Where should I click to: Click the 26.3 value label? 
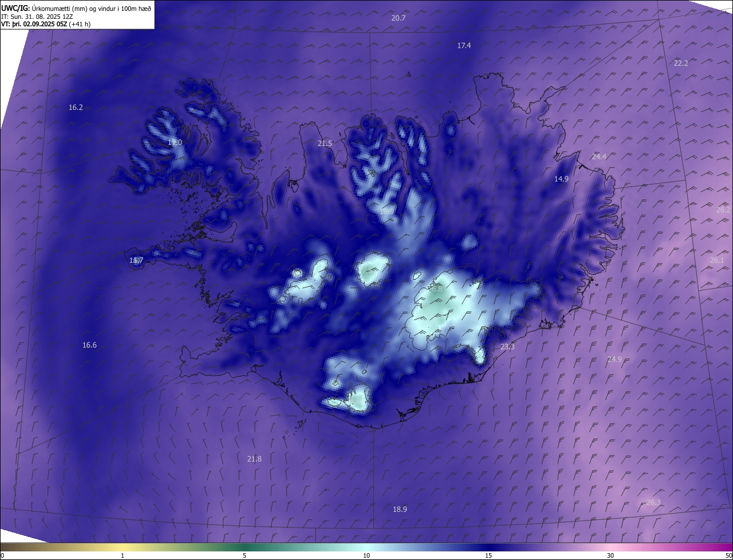pos(653,502)
